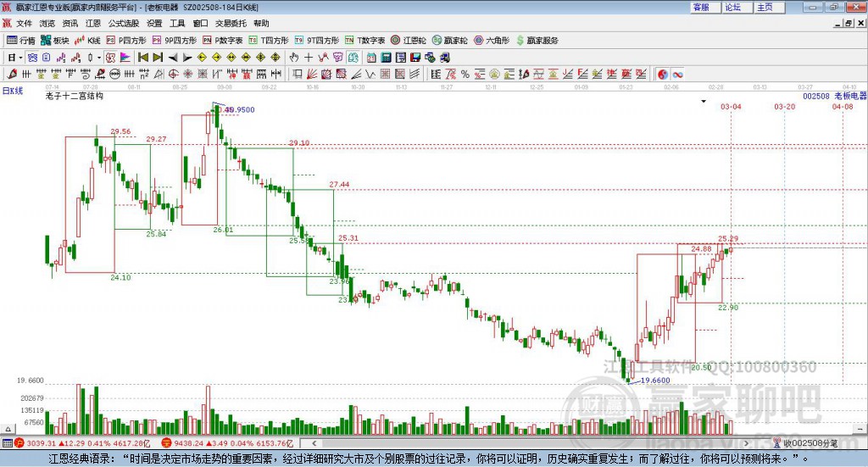Open the 文件 menu
The height and width of the screenshot is (467, 868).
[x=24, y=23]
